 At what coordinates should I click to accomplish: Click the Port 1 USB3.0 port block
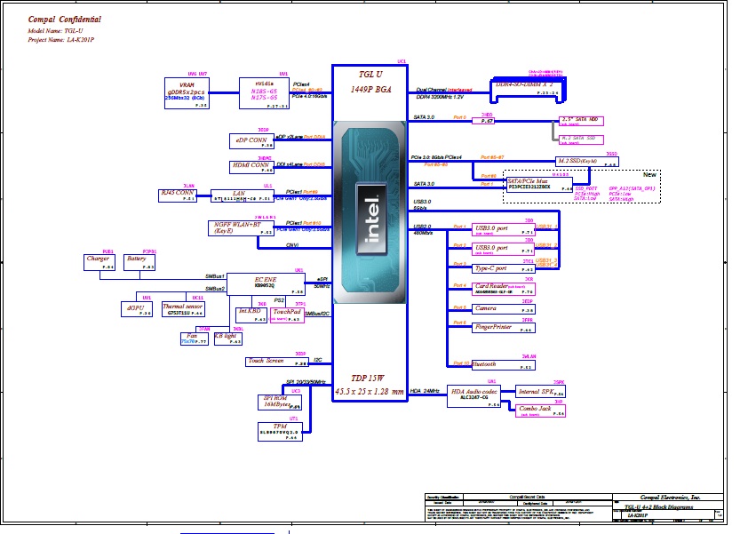tap(504, 229)
